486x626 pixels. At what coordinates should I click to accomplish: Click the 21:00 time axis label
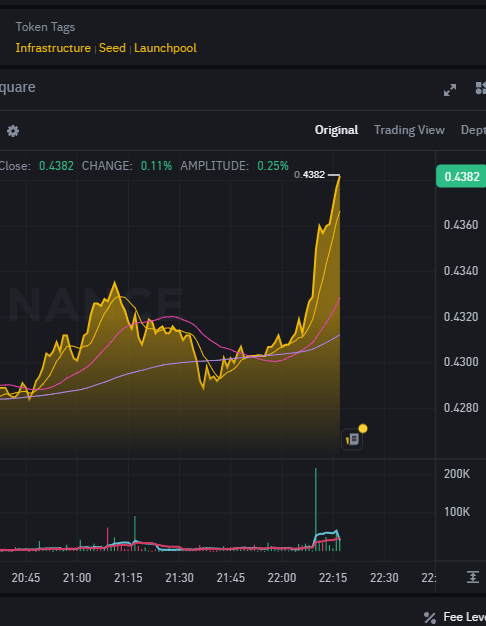(x=77, y=578)
